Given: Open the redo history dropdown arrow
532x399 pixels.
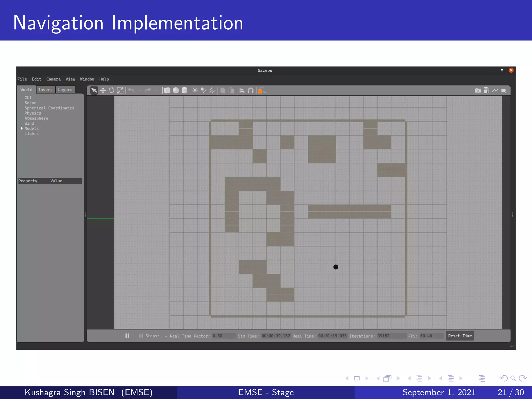Looking at the screenshot, I should pyautogui.click(x=157, y=91).
